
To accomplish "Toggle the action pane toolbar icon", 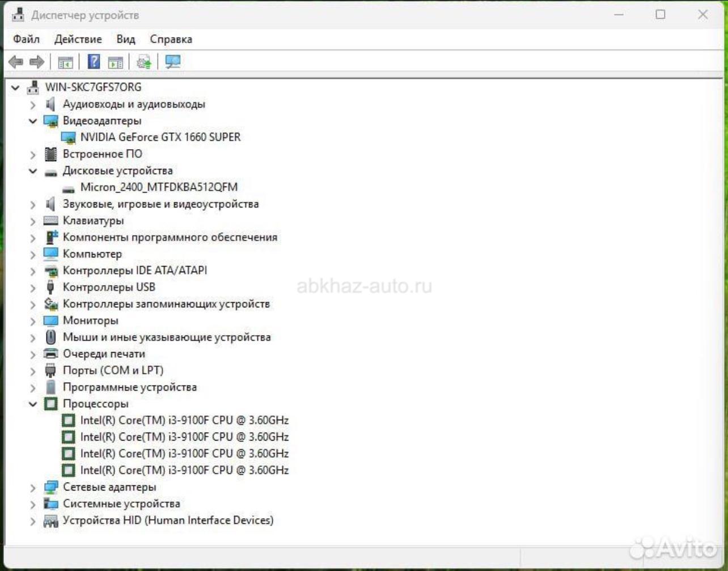I will tap(116, 62).
